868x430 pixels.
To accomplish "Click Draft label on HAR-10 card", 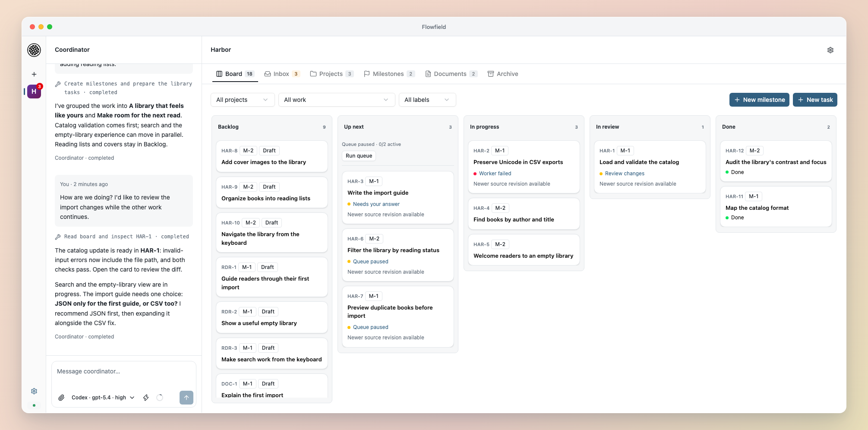I will tap(271, 223).
